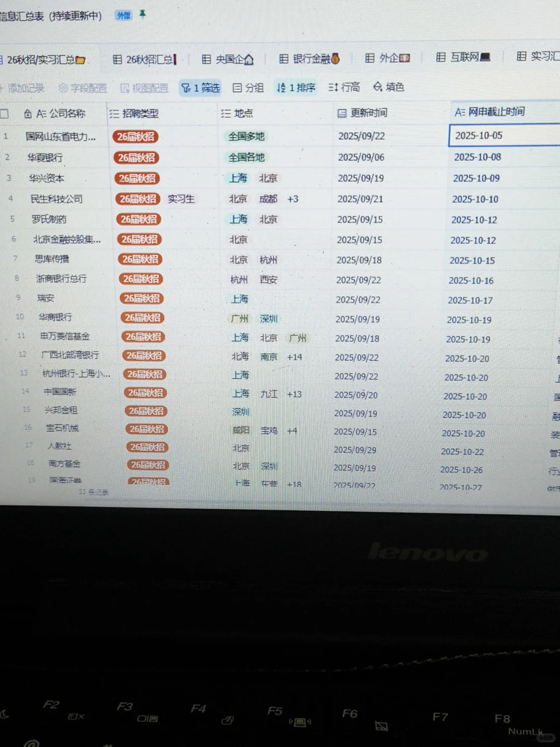
Task: Click the pin icon beside the title
Action: pyautogui.click(x=143, y=15)
